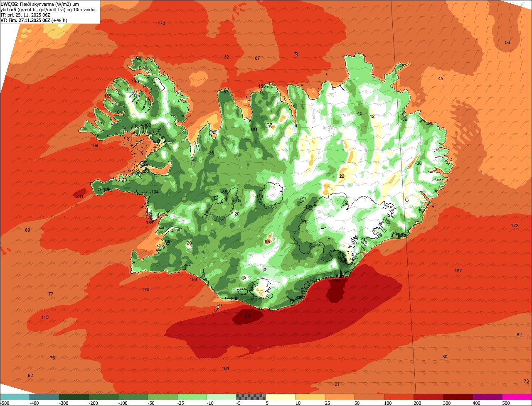Select the 200 legend label
This screenshot has height=406, width=532.
[417, 403]
